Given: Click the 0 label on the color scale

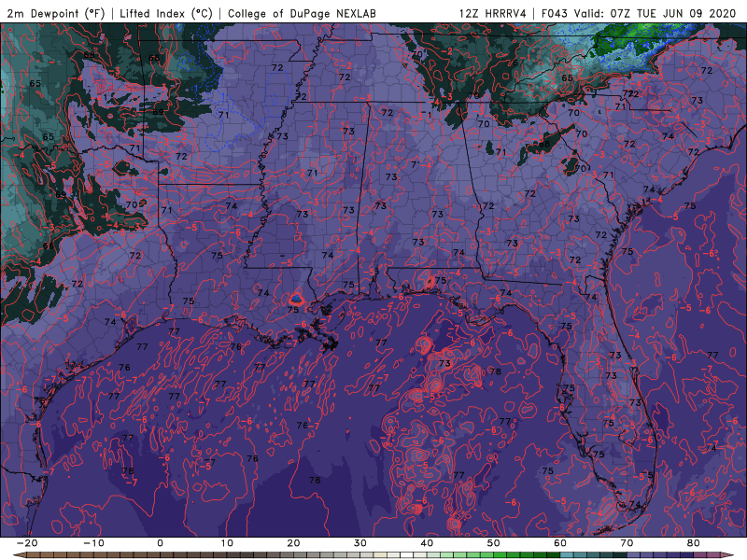Looking at the screenshot, I should [x=160, y=543].
